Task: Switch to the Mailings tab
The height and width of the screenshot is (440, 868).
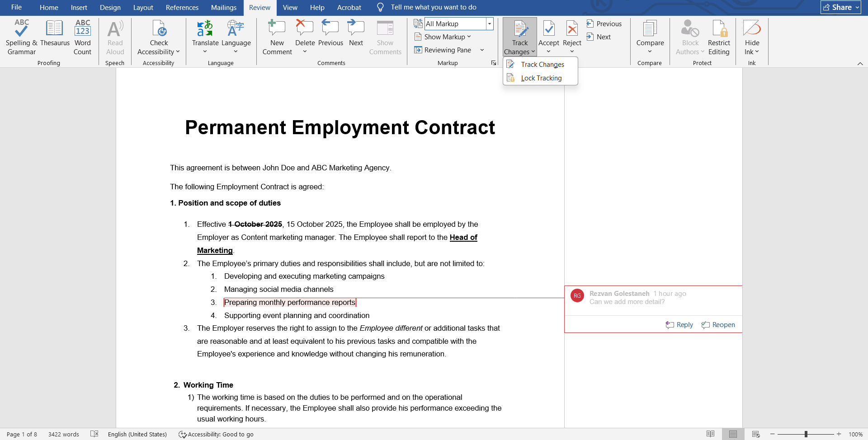Action: tap(224, 7)
